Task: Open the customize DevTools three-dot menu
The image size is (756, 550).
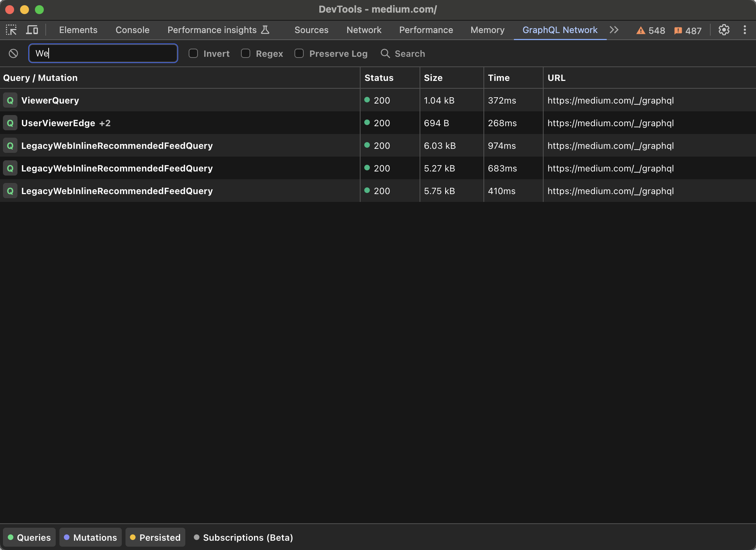Action: tap(744, 30)
